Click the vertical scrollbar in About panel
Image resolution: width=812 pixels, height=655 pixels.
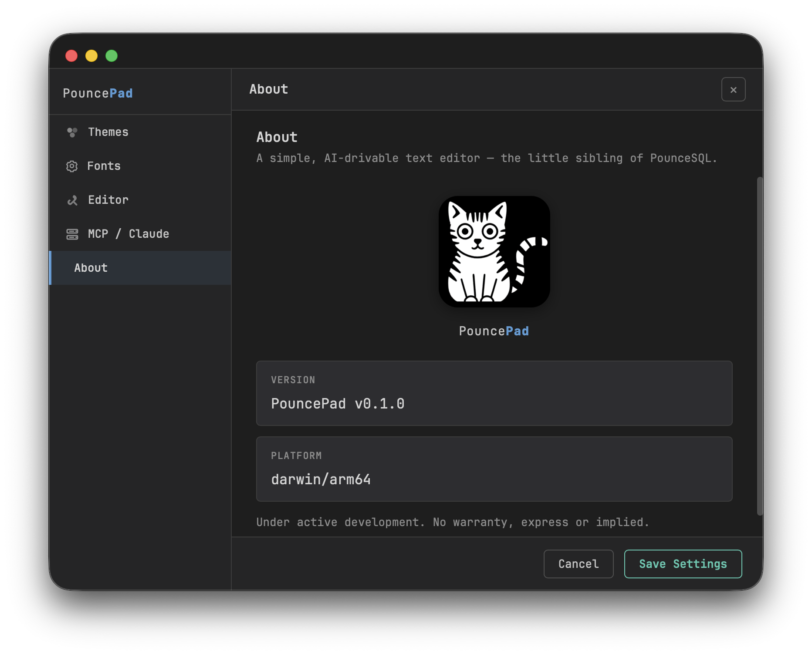tap(760, 346)
